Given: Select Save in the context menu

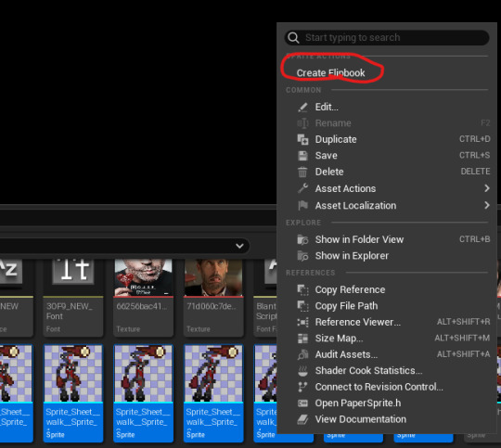Looking at the screenshot, I should (327, 156).
